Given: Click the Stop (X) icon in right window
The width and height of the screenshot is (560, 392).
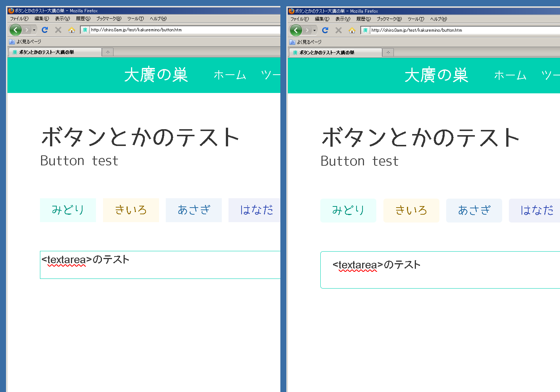Looking at the screenshot, I should point(339,30).
